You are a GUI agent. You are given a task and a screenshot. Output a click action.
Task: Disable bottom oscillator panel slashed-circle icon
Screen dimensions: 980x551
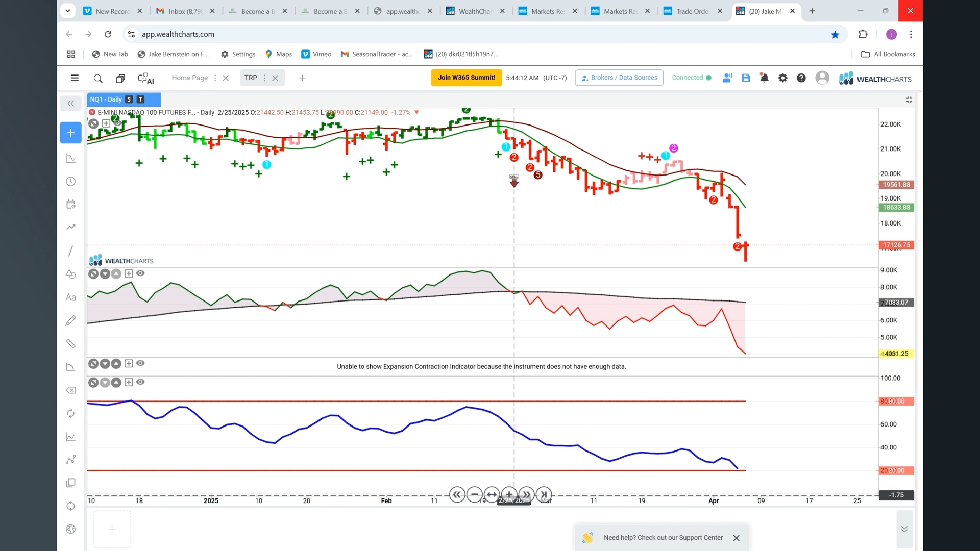(x=93, y=382)
